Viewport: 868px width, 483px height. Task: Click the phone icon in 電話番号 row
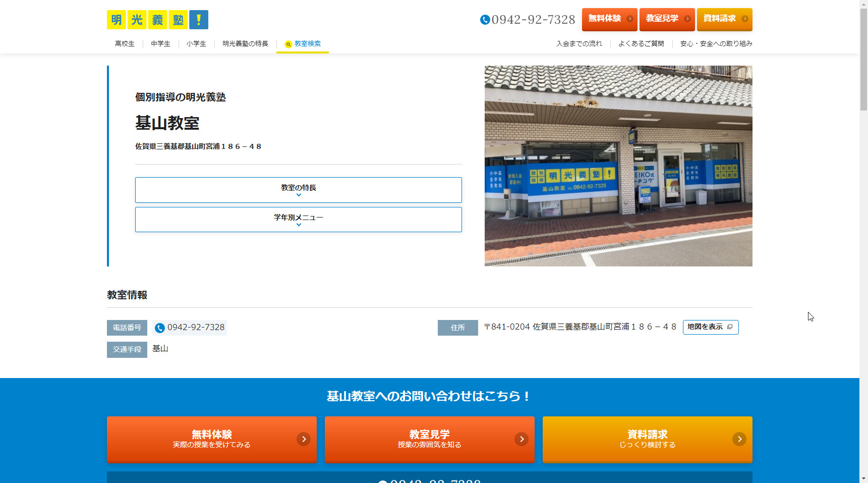pyautogui.click(x=160, y=328)
